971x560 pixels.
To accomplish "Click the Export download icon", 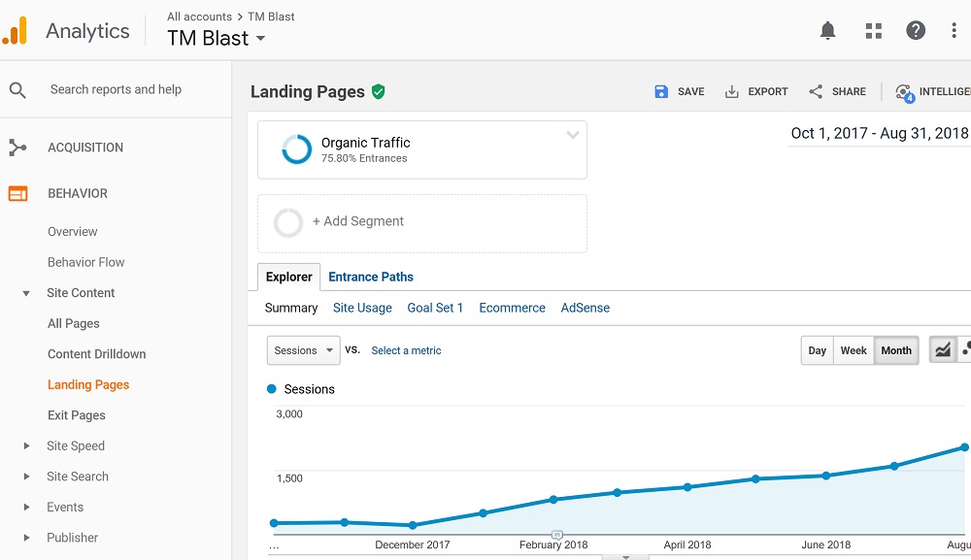I will coord(731,91).
